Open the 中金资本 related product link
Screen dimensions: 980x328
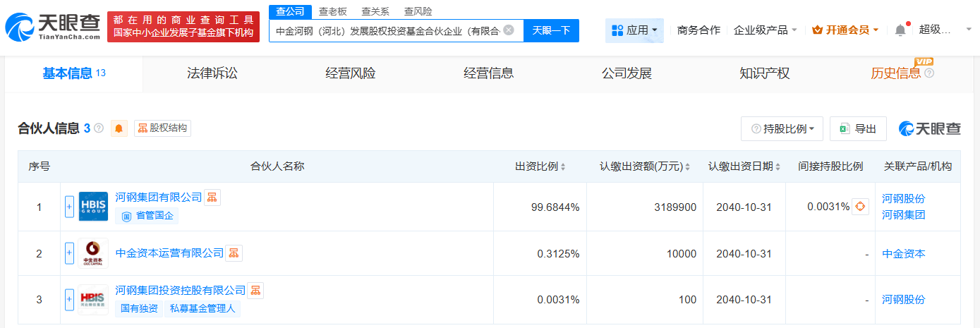pyautogui.click(x=903, y=254)
